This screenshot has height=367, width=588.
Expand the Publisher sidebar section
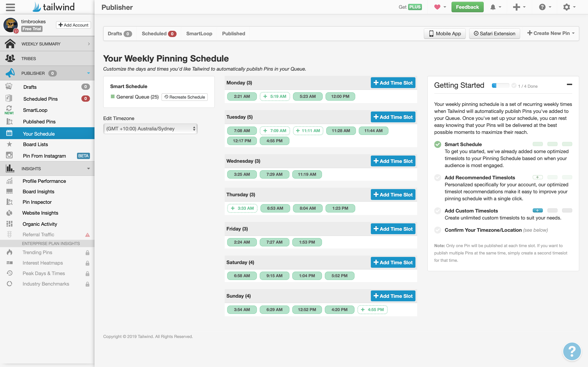(89, 73)
